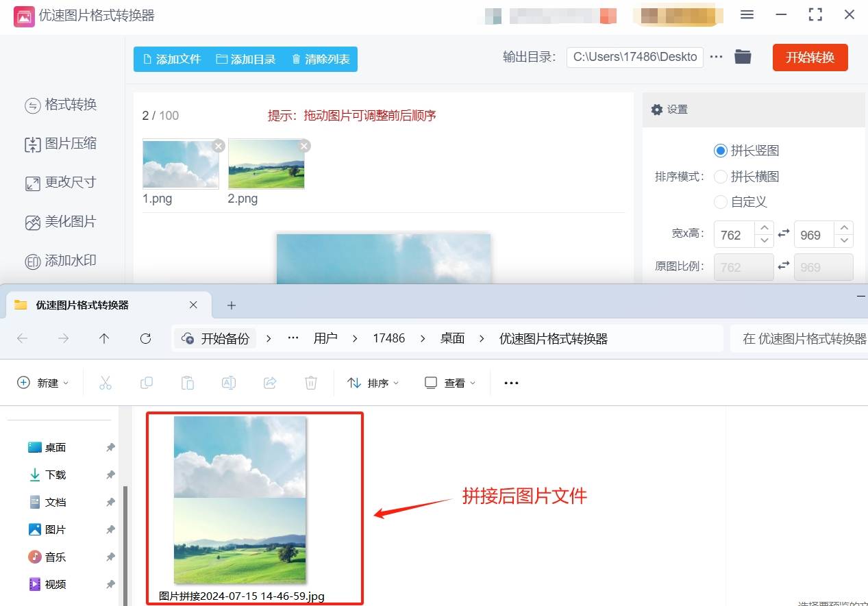
Task: Increase width value with up stepper arrow
Action: (x=765, y=228)
